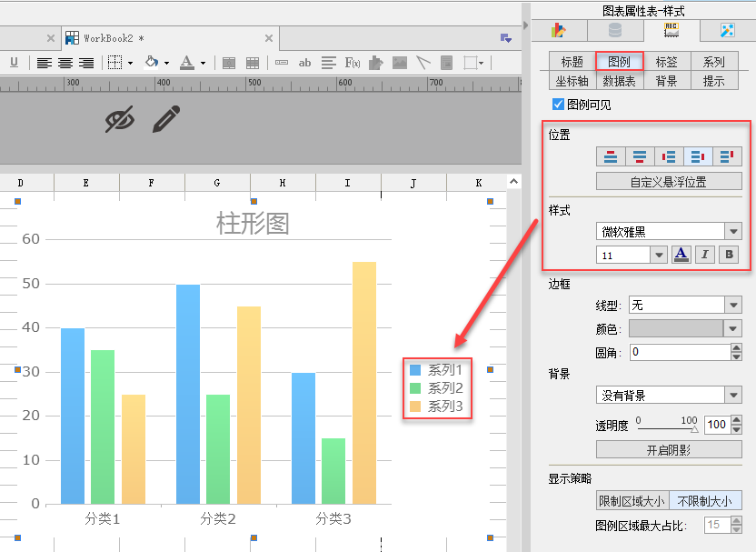Insert rich text lines icon

(329, 63)
